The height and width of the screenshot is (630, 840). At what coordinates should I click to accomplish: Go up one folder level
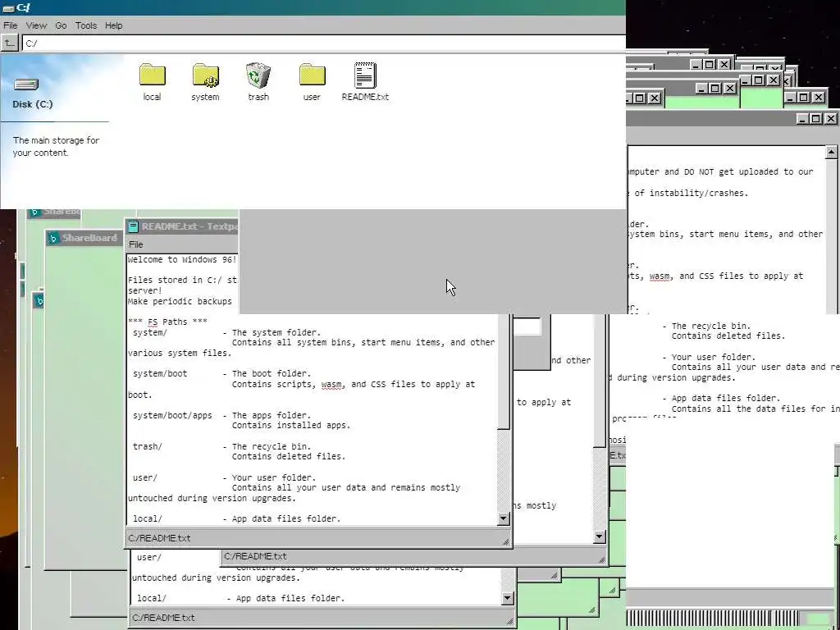[x=9, y=43]
